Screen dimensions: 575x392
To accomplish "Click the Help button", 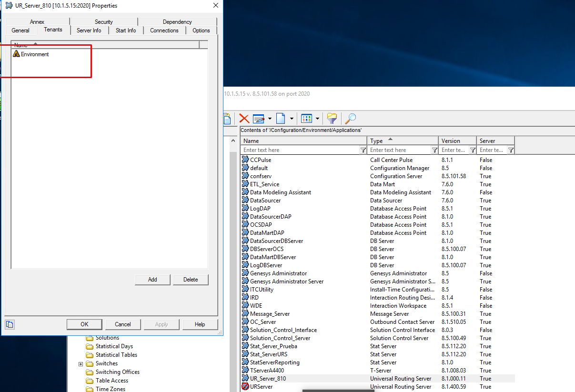I will click(x=200, y=324).
